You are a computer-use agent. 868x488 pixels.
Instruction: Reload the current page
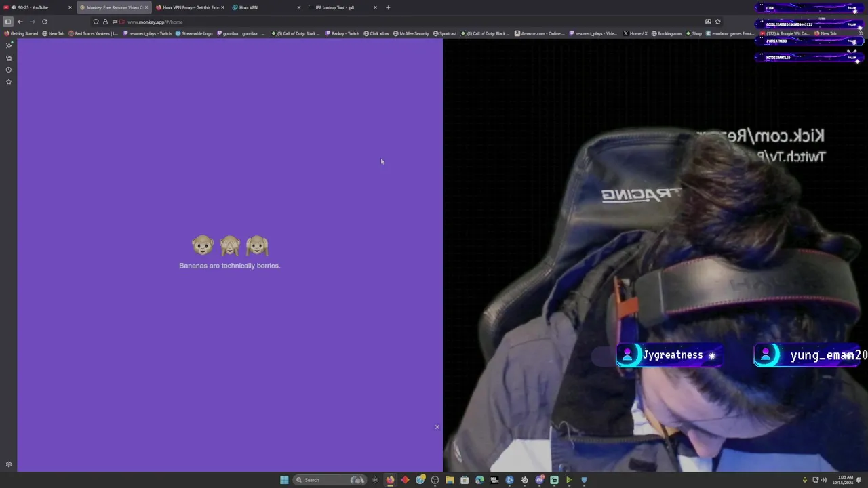[x=45, y=22]
